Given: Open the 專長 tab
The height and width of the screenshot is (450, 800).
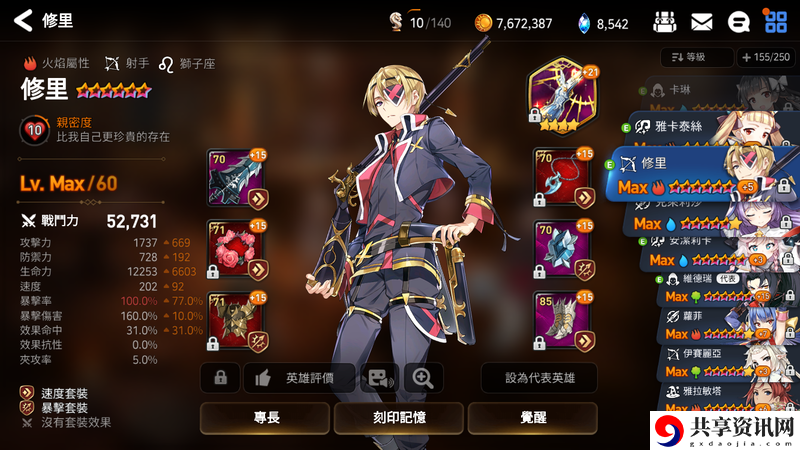Looking at the screenshot, I should tap(265, 418).
